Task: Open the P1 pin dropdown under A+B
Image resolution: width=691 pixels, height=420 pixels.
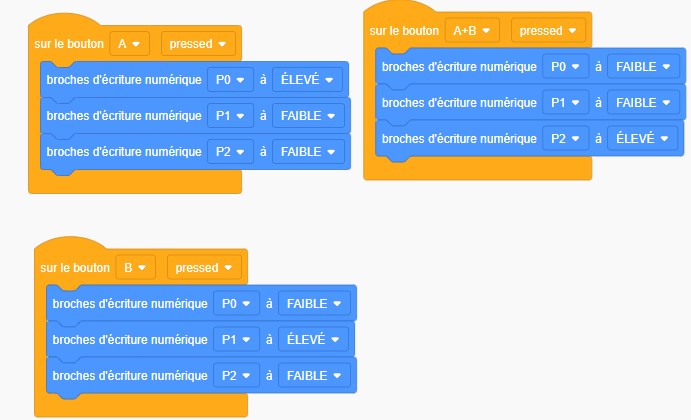Action: tap(565, 103)
